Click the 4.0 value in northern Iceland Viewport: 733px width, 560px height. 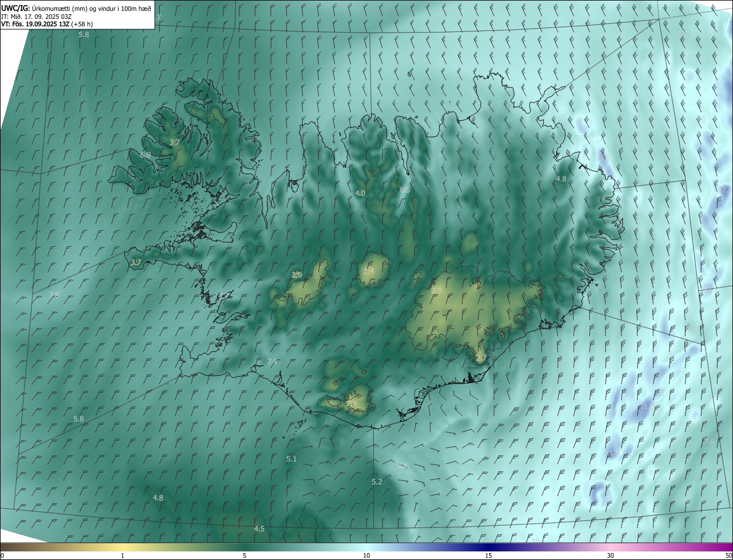tap(360, 194)
